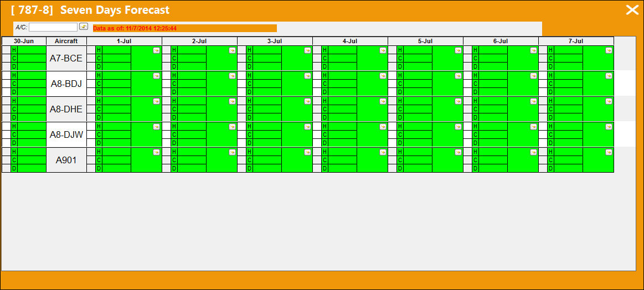Image resolution: width=644 pixels, height=290 pixels.
Task: Click the green 1-Jul cell for A8-DHE
Action: [146, 109]
